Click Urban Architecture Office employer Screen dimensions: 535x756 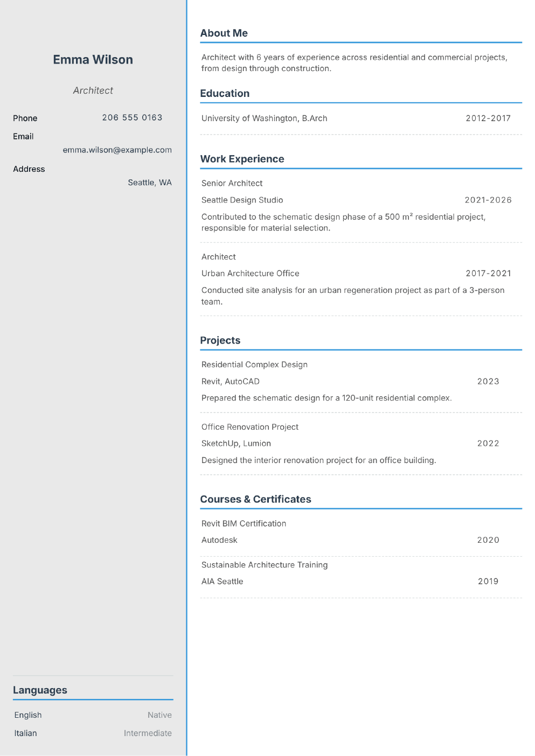(251, 274)
